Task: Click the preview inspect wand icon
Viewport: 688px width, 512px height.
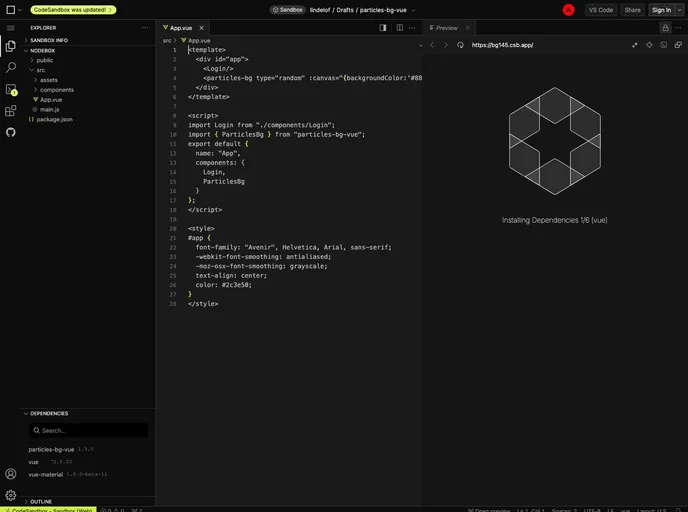Action: (634, 45)
